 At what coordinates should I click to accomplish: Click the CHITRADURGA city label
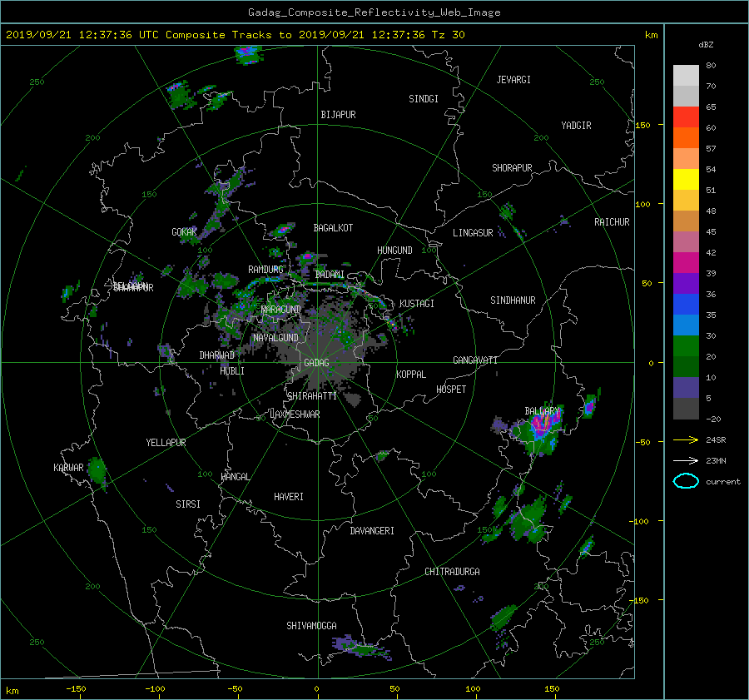[452, 572]
